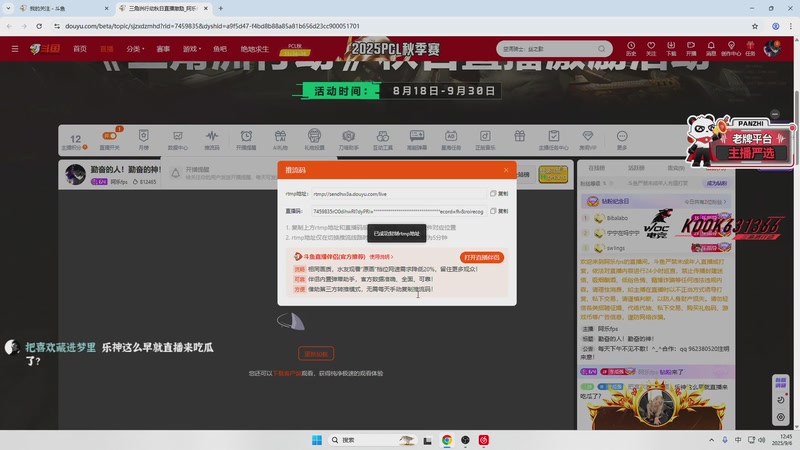Open the red NetEase music taskbar icon
Image resolution: width=800 pixels, height=450 pixels.
[484, 440]
